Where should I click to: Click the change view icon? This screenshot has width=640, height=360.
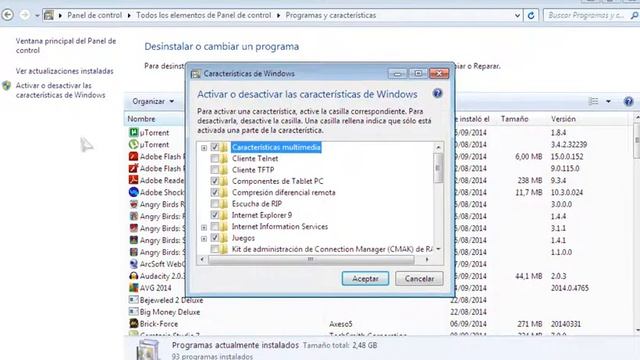coord(593,101)
